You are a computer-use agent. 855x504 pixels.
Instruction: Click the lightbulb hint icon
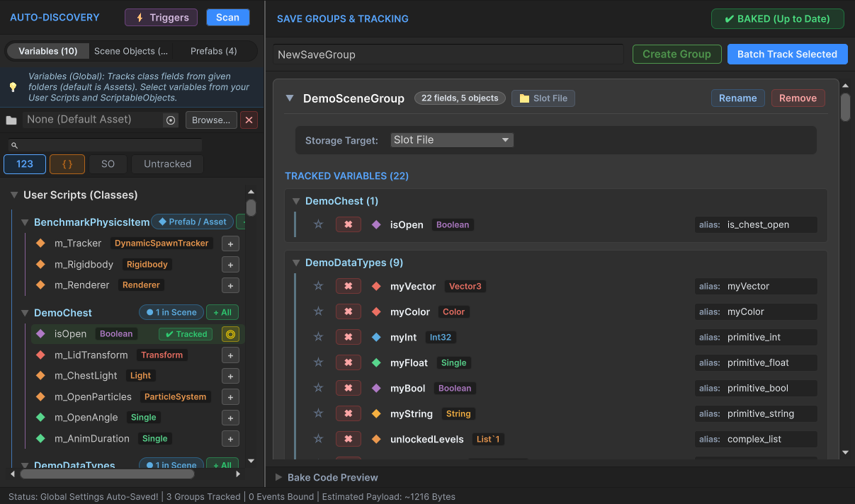[13, 87]
